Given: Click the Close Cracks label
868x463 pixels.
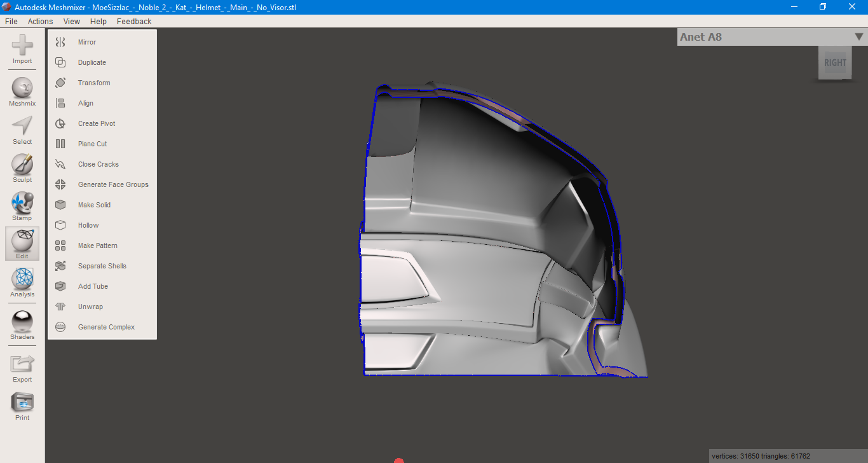Looking at the screenshot, I should tap(98, 164).
